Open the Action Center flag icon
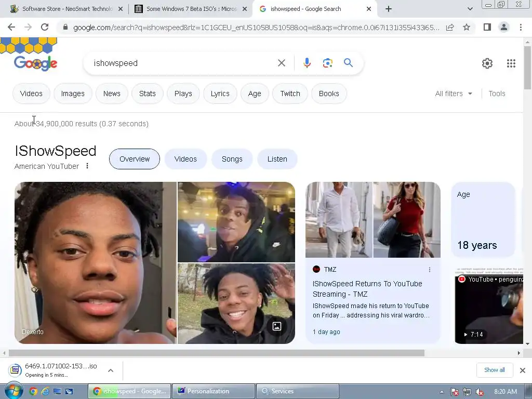Viewport: 532px width, 399px height. 455,392
